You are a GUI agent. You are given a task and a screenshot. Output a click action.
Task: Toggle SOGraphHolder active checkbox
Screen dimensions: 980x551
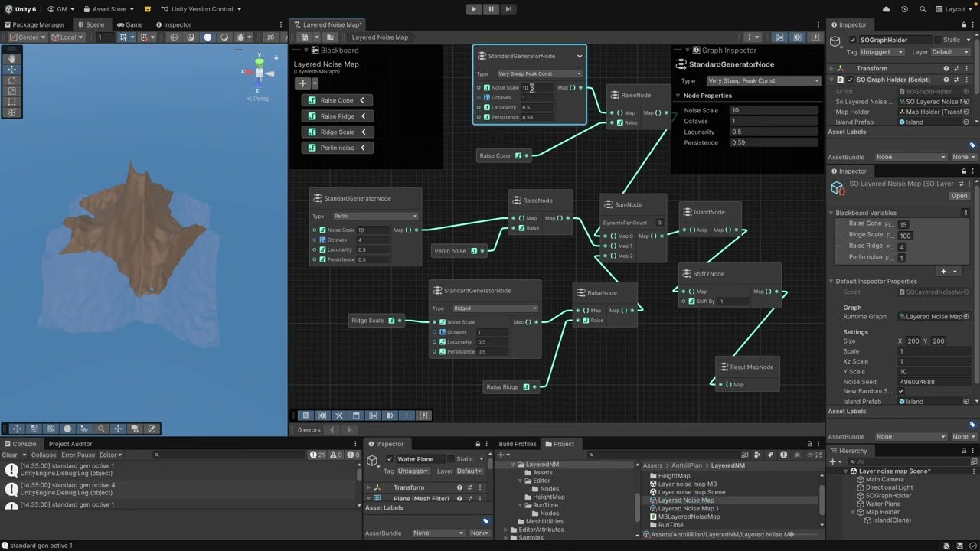[853, 40]
